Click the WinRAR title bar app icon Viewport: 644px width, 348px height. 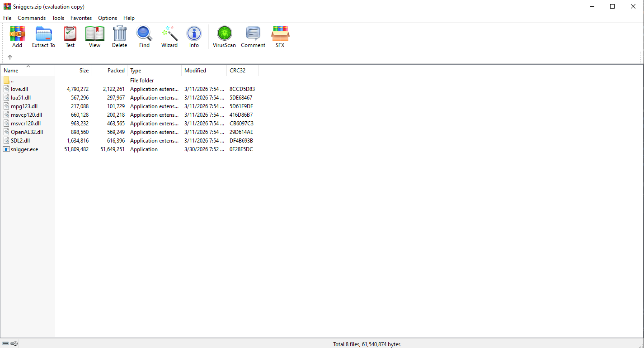pos(7,6)
